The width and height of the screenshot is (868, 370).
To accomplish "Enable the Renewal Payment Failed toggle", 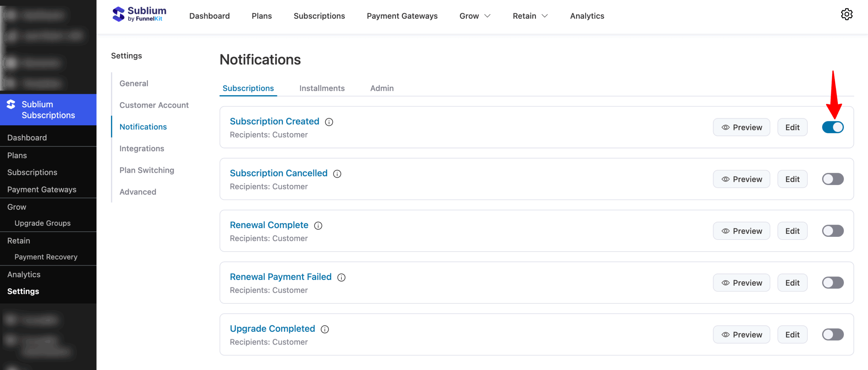I will point(833,283).
